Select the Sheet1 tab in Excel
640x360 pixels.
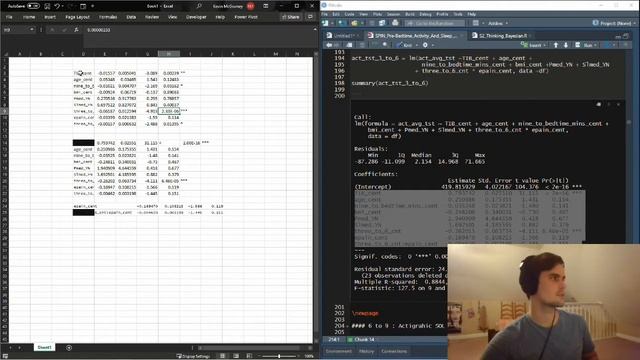point(44,347)
